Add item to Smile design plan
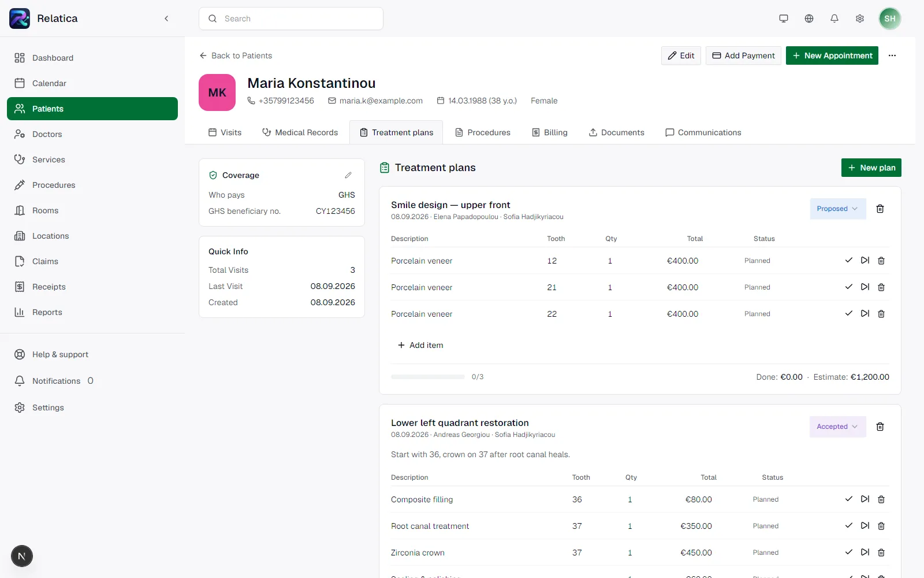The width and height of the screenshot is (924, 578). (x=420, y=345)
